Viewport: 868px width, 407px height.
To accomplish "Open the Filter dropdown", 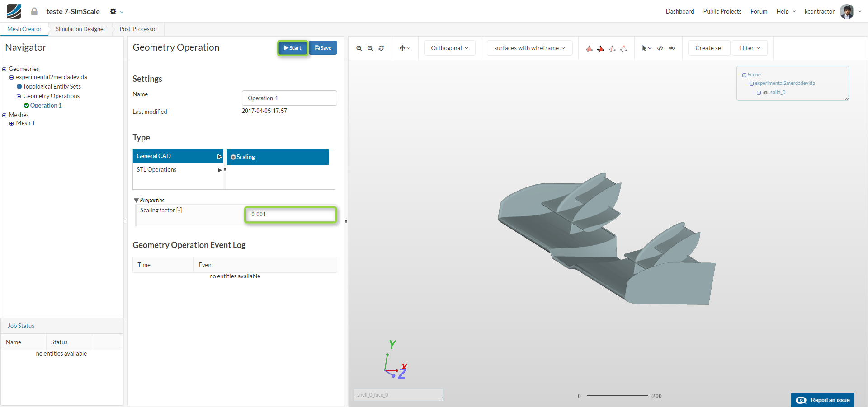I will point(750,48).
